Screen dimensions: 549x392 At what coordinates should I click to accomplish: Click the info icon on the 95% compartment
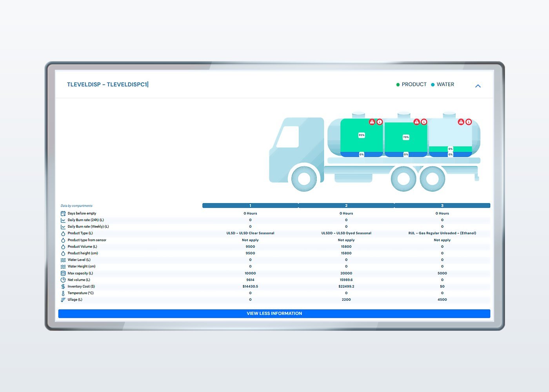pyautogui.click(x=380, y=122)
